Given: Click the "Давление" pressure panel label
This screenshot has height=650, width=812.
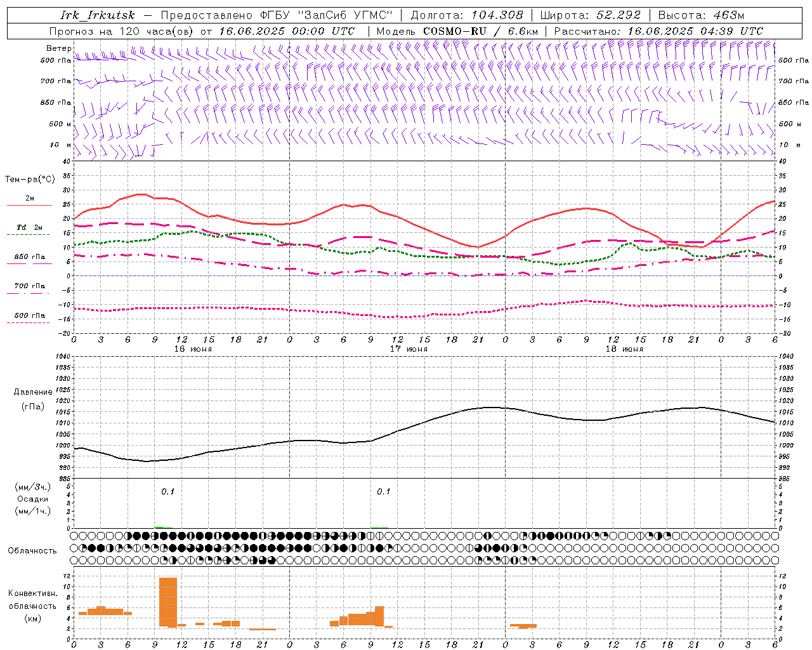Looking at the screenshot, I should (x=33, y=392).
